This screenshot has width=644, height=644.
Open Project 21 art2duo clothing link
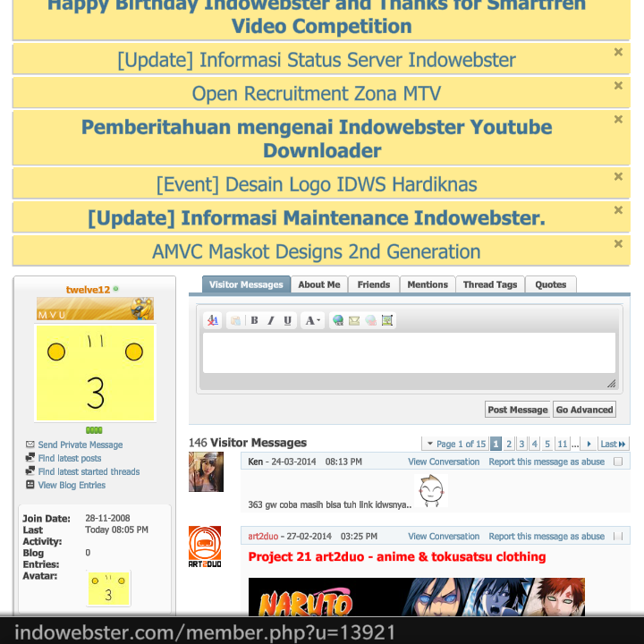point(397,557)
